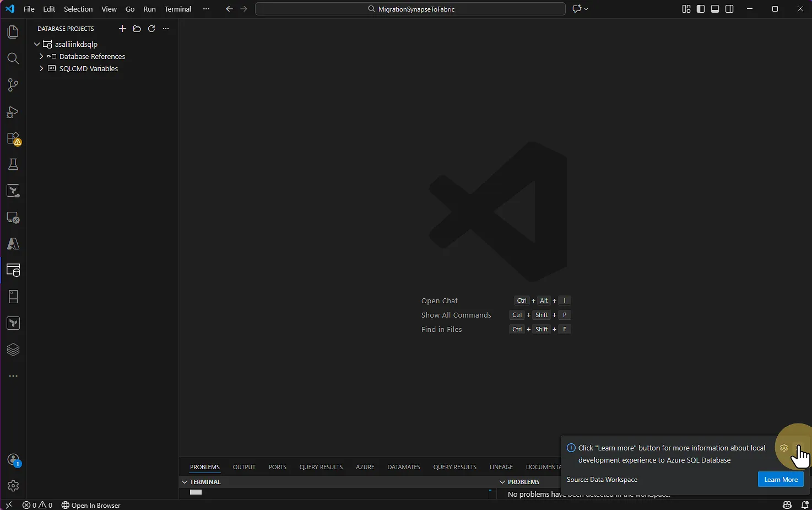Toggle the bottom Panel visibility
The height and width of the screenshot is (510, 812).
tap(715, 9)
